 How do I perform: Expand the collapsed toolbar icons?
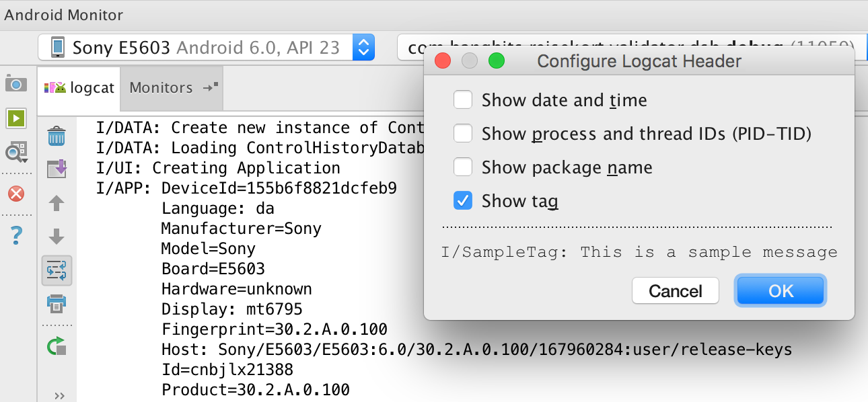[x=59, y=395]
